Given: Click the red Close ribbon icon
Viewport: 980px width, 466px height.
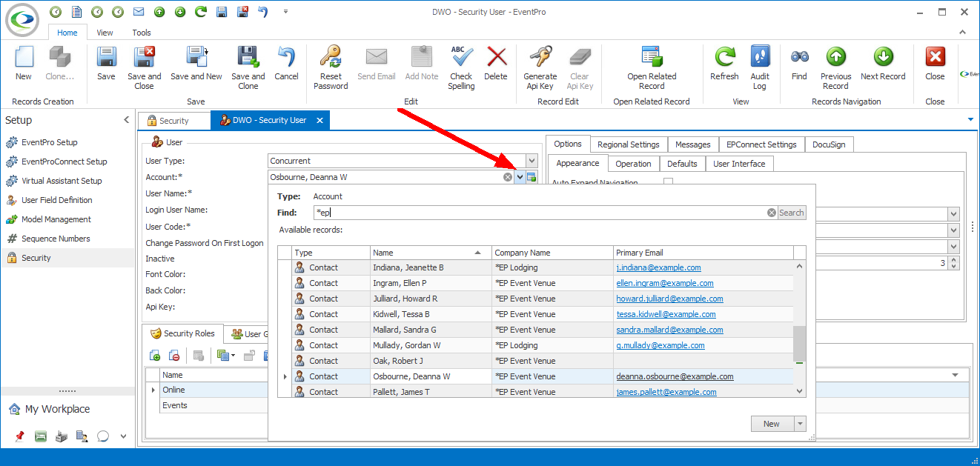Looking at the screenshot, I should click(x=935, y=58).
